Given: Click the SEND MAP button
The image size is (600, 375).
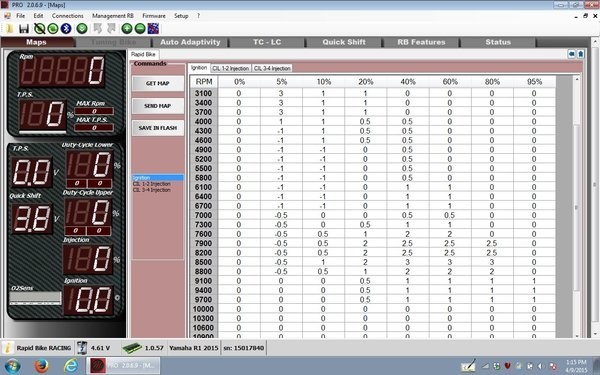Looking at the screenshot, I should point(158,106).
